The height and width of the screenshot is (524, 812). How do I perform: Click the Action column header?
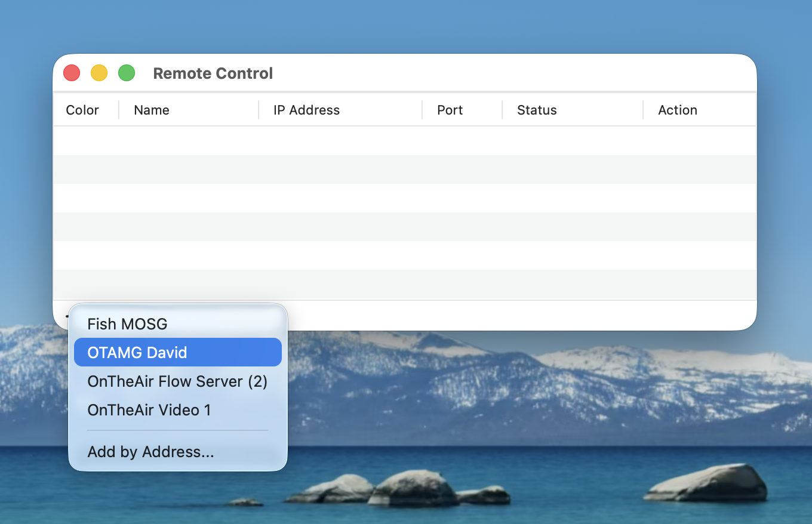(677, 110)
